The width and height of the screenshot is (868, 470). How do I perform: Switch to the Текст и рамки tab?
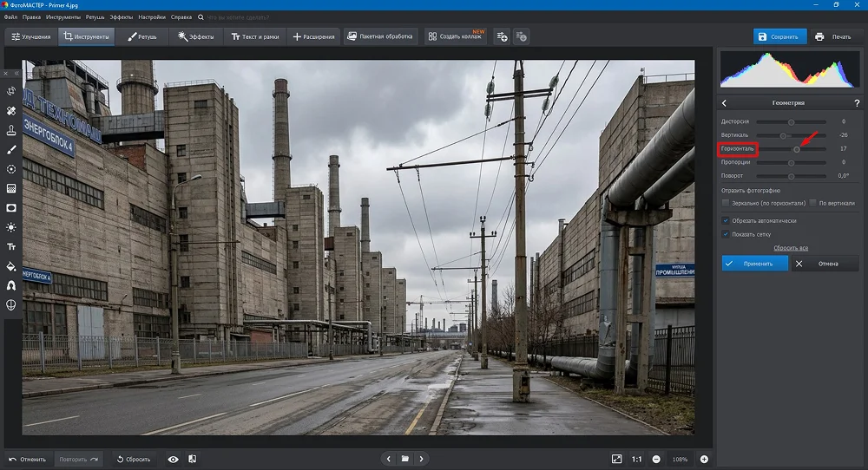(255, 36)
